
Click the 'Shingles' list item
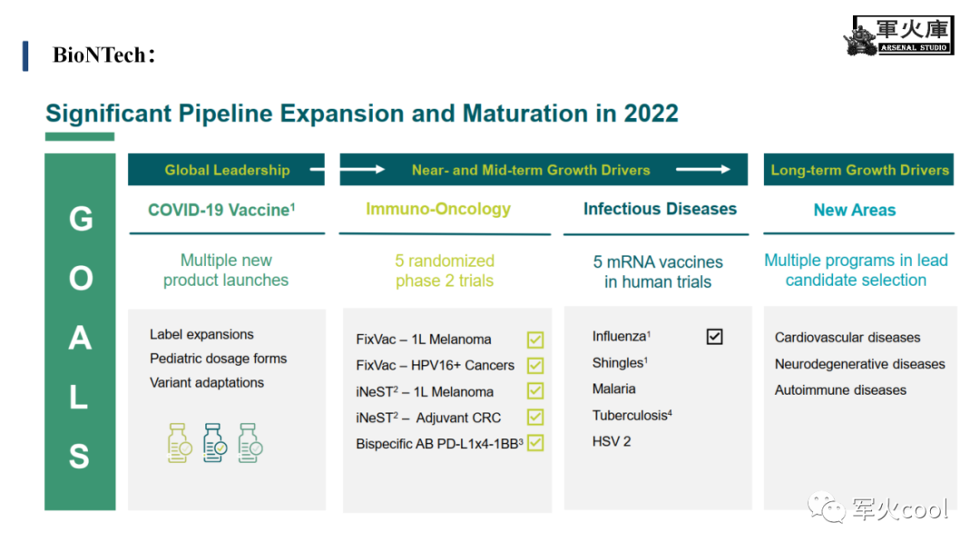[620, 362]
